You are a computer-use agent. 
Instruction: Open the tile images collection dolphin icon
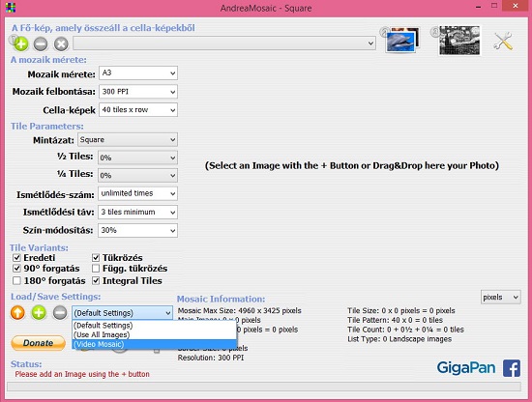tap(402, 40)
